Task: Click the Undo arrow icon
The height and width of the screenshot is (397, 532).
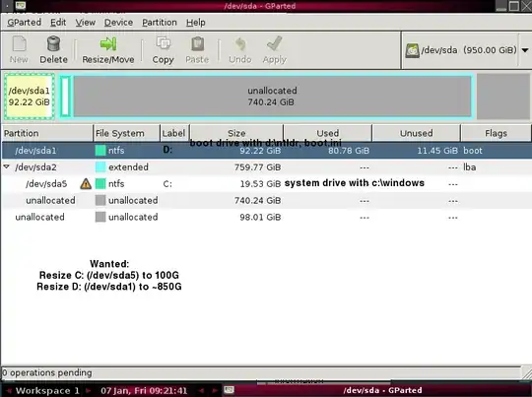Action: point(240,43)
